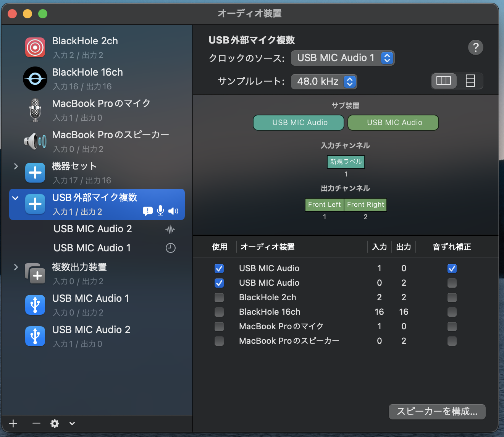
Task: Enable 音ずれ補正 for MacBook Proのスピーカー
Action: tap(452, 341)
